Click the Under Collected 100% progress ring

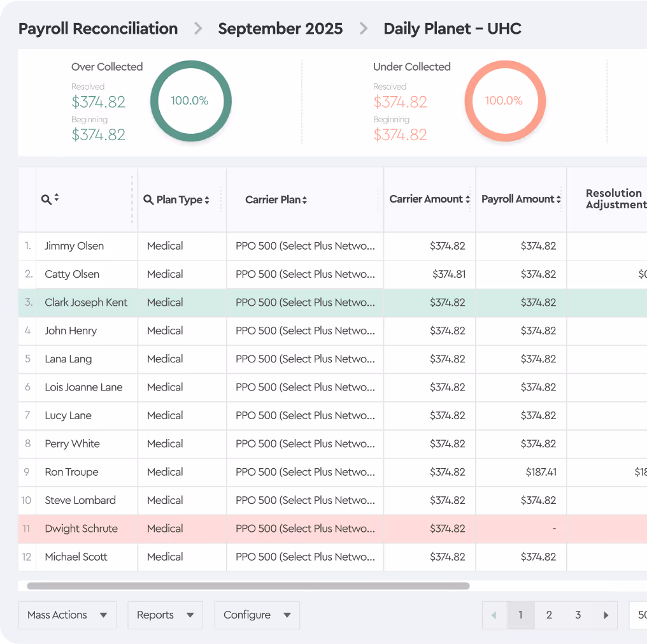(x=504, y=101)
